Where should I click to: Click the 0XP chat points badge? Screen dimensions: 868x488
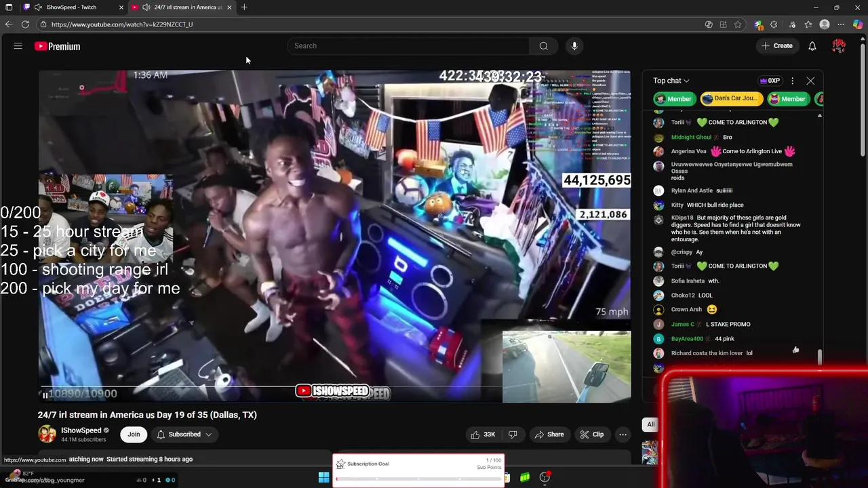point(770,81)
